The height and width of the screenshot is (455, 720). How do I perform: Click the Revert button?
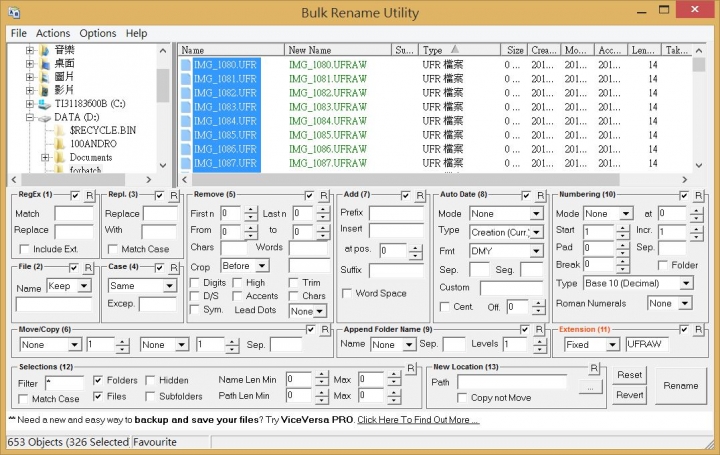click(x=630, y=395)
